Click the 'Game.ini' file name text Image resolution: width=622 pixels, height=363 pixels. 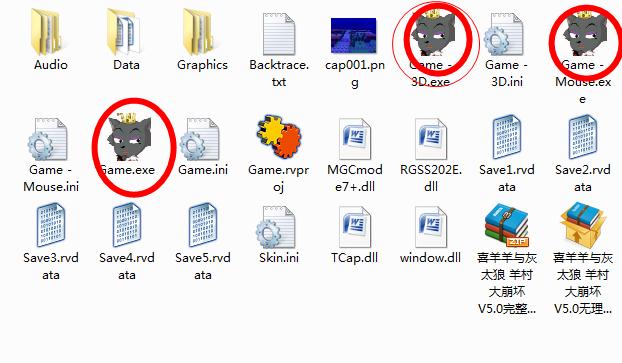(x=203, y=170)
